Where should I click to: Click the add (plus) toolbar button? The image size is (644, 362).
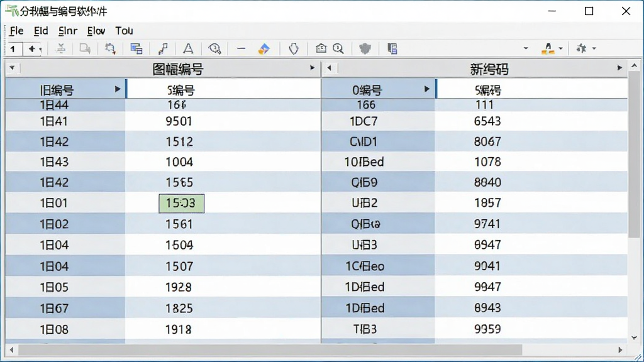(31, 49)
